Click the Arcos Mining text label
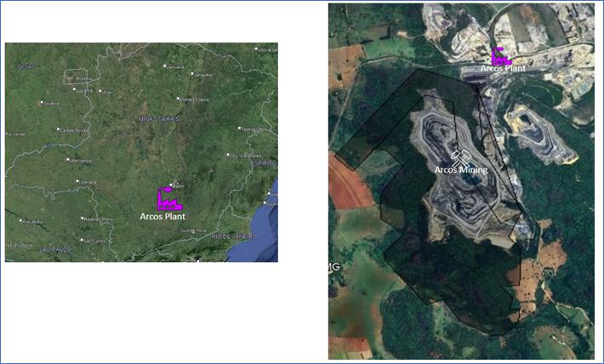The width and height of the screenshot is (604, 364). point(460,170)
